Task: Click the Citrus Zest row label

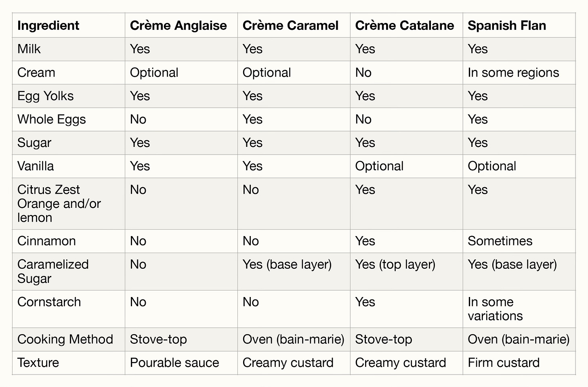Action: pos(59,203)
